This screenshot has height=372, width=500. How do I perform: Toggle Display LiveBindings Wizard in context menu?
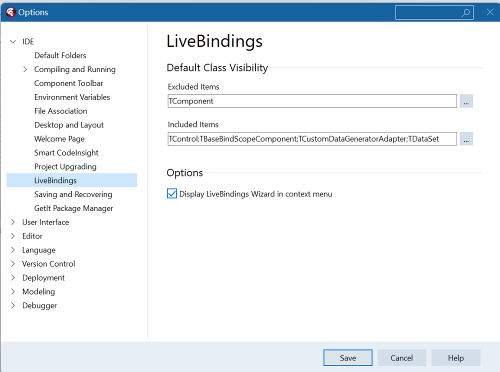tap(172, 194)
